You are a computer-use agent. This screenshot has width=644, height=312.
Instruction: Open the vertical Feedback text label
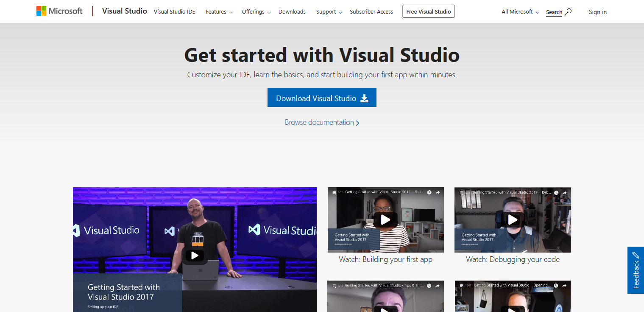[636, 275]
